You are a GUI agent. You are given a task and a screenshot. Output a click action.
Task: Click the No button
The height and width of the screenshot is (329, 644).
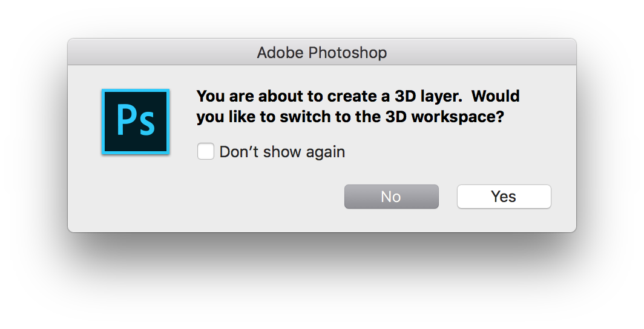[x=392, y=197]
